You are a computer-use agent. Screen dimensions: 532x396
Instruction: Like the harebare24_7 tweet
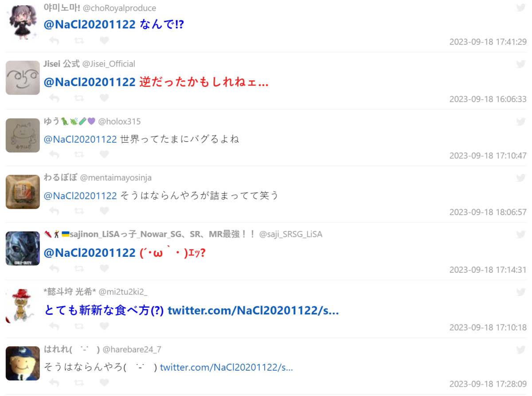click(104, 383)
